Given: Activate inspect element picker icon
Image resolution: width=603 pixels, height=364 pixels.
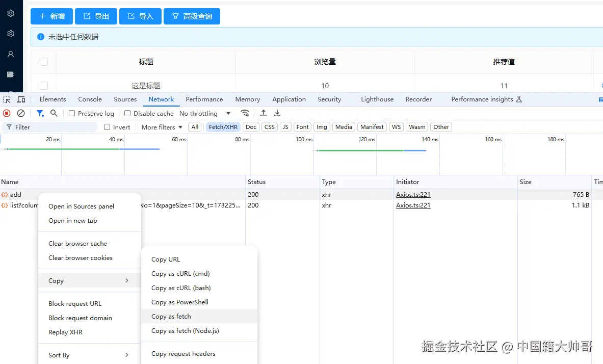Looking at the screenshot, I should point(7,99).
